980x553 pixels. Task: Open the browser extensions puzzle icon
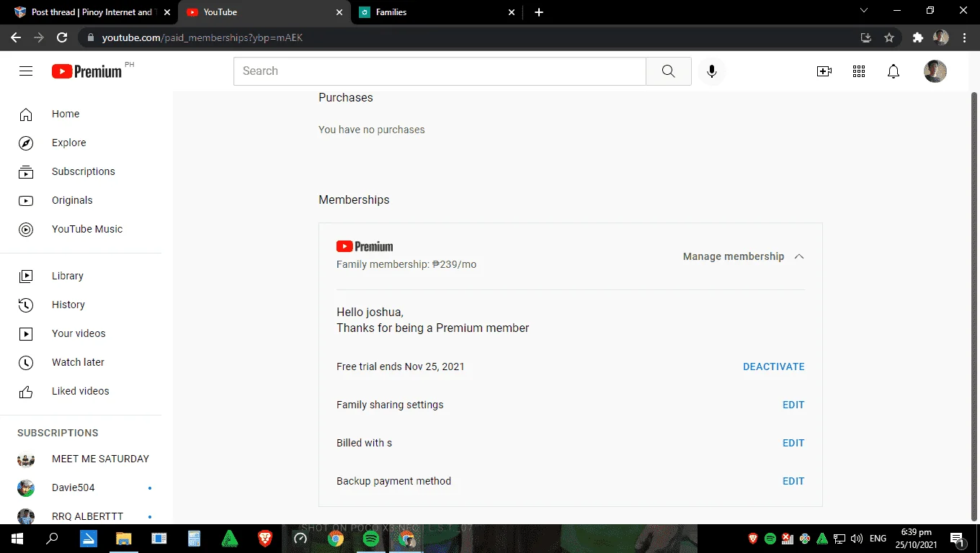[918, 37]
